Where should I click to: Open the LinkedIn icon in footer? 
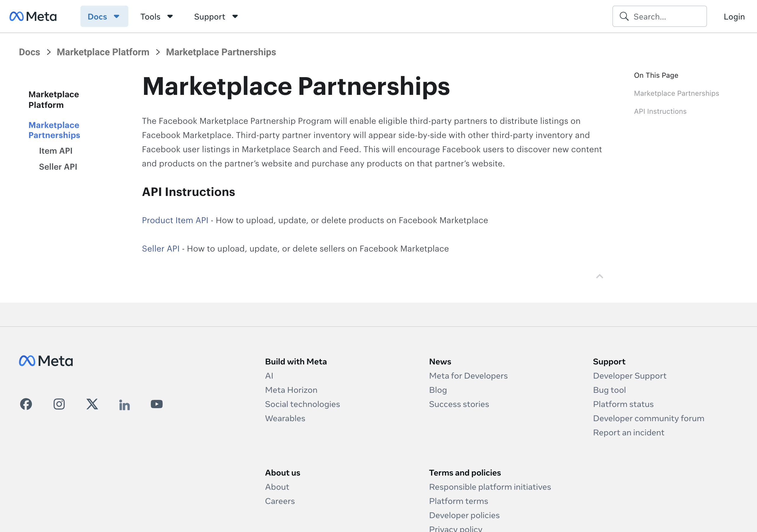(124, 405)
